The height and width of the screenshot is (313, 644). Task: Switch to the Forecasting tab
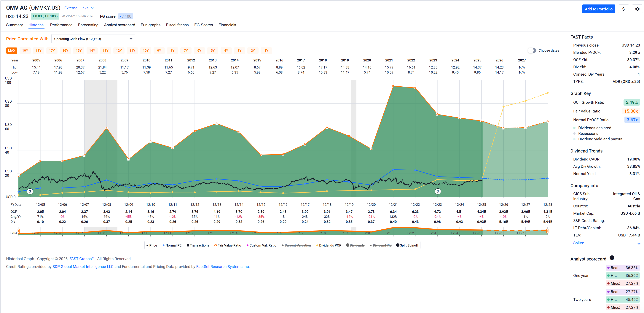[88, 25]
